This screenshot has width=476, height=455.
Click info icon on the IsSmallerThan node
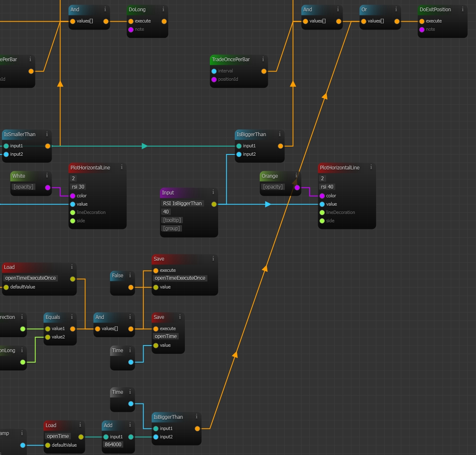(x=47, y=134)
